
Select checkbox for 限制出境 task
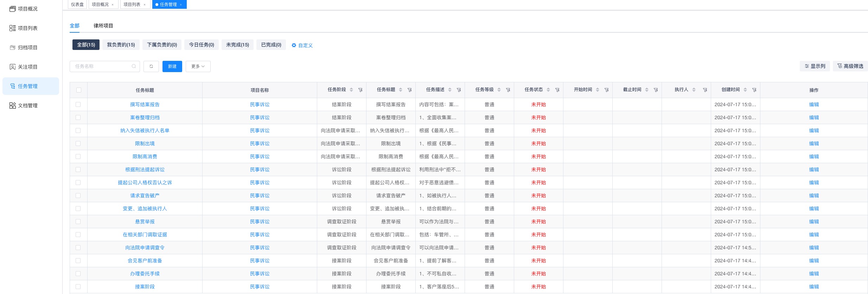click(78, 143)
